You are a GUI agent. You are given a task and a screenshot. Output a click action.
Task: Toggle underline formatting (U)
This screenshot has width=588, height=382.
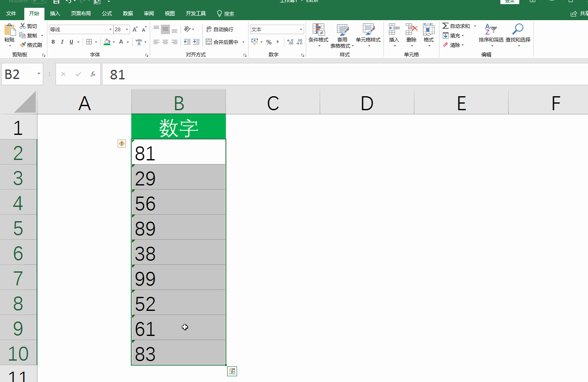click(x=71, y=42)
